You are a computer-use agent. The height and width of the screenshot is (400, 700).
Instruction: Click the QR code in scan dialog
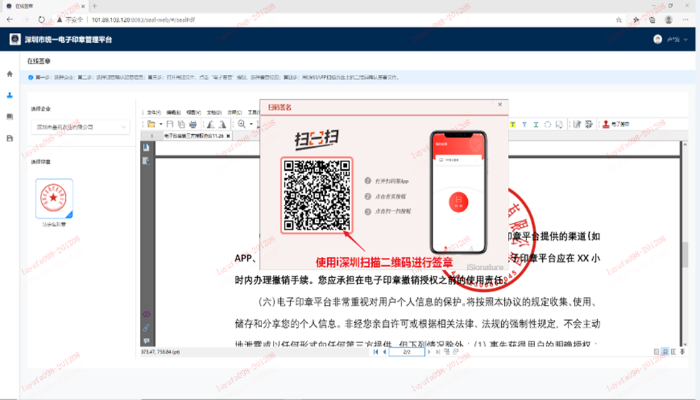pos(317,195)
